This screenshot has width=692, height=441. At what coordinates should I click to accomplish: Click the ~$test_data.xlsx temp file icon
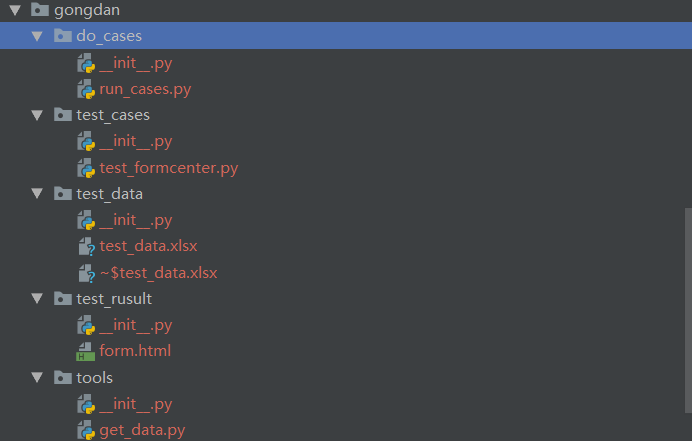coord(86,272)
